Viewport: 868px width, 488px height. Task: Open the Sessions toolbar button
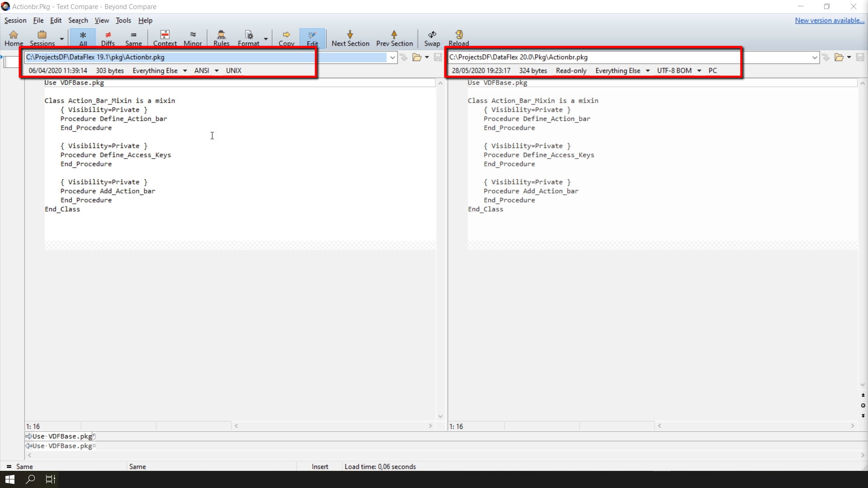(42, 38)
